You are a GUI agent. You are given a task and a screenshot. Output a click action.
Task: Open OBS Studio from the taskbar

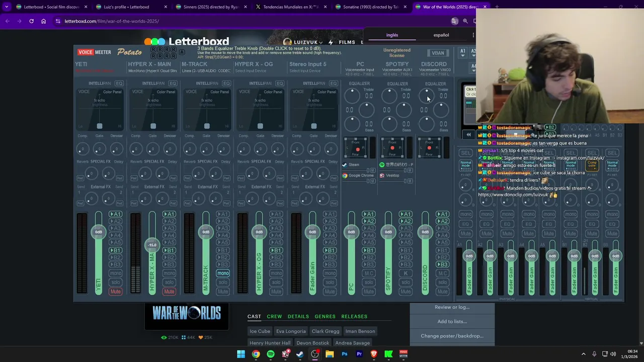pos(315,354)
